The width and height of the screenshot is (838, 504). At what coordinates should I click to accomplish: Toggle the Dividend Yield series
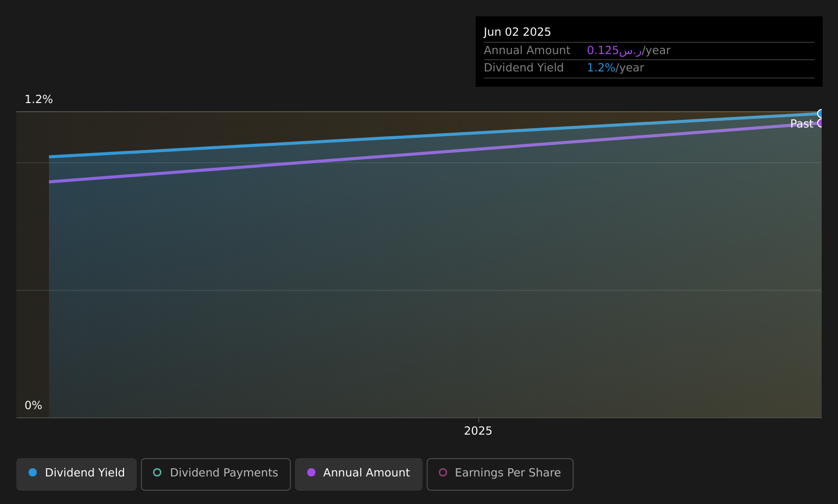point(77,474)
